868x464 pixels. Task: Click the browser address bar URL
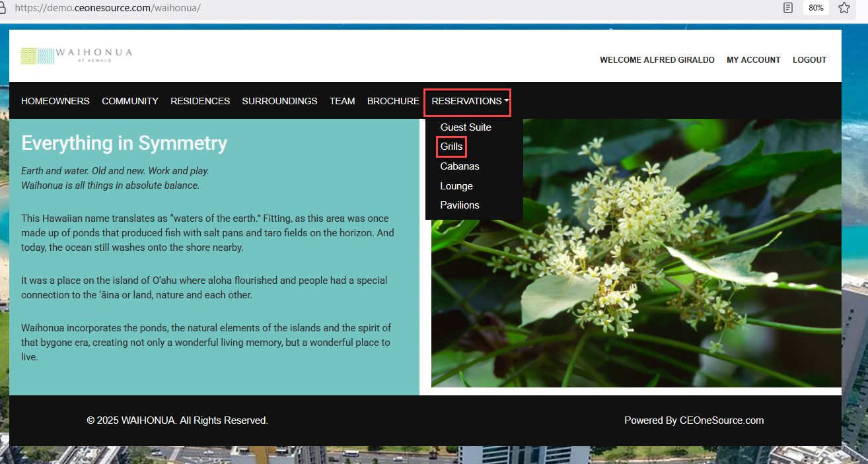coord(107,8)
